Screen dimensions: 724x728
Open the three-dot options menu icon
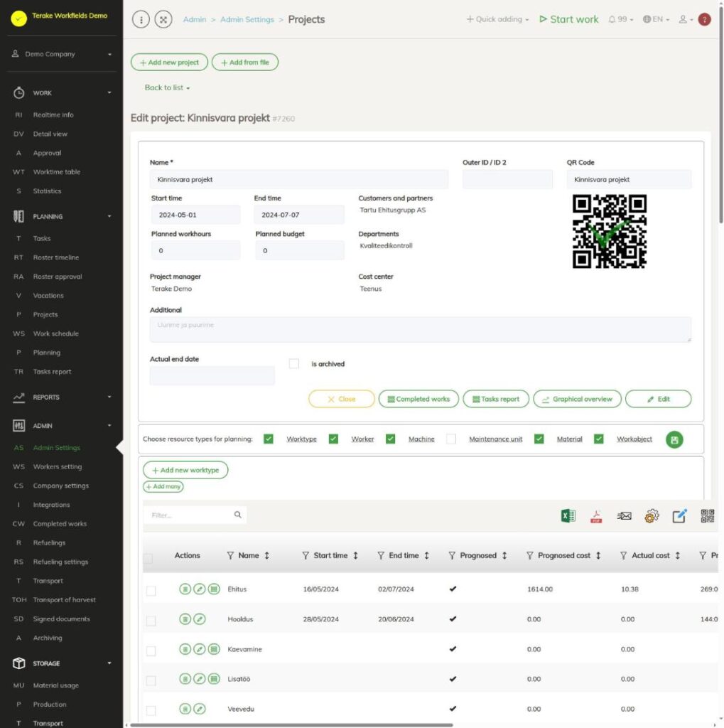(x=141, y=19)
